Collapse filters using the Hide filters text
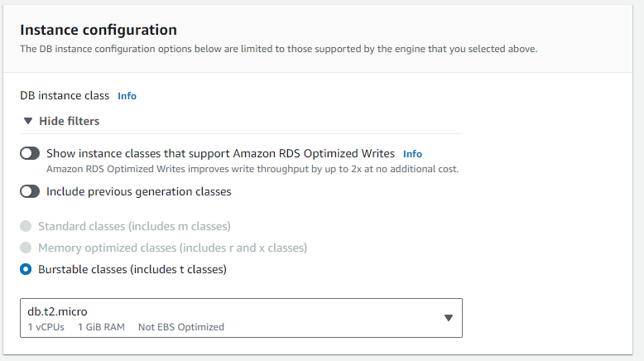Screen dimensions: 644x361 point(69,122)
